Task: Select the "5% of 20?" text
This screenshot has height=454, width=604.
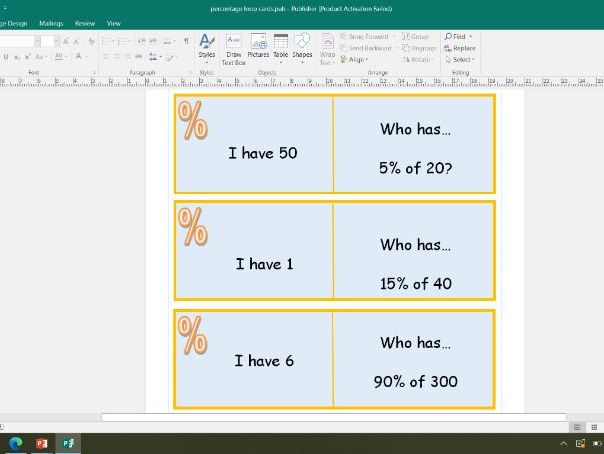Action: point(415,168)
